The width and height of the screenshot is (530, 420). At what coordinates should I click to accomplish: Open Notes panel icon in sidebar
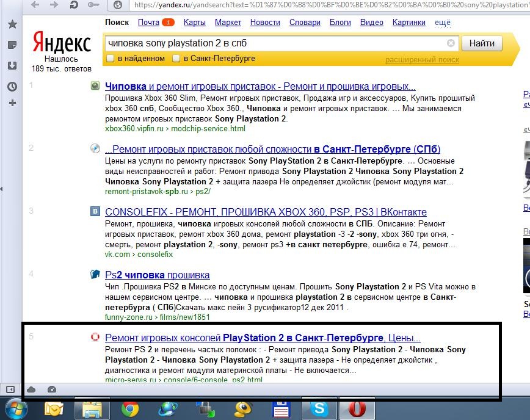(x=12, y=45)
